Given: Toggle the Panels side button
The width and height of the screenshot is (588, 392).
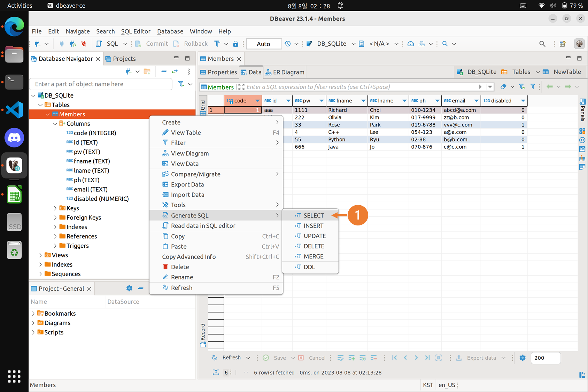Looking at the screenshot, I should pos(582,110).
